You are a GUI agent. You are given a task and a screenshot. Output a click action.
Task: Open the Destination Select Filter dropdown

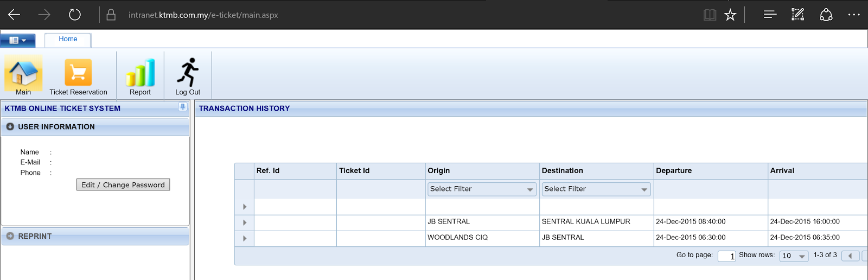point(596,189)
